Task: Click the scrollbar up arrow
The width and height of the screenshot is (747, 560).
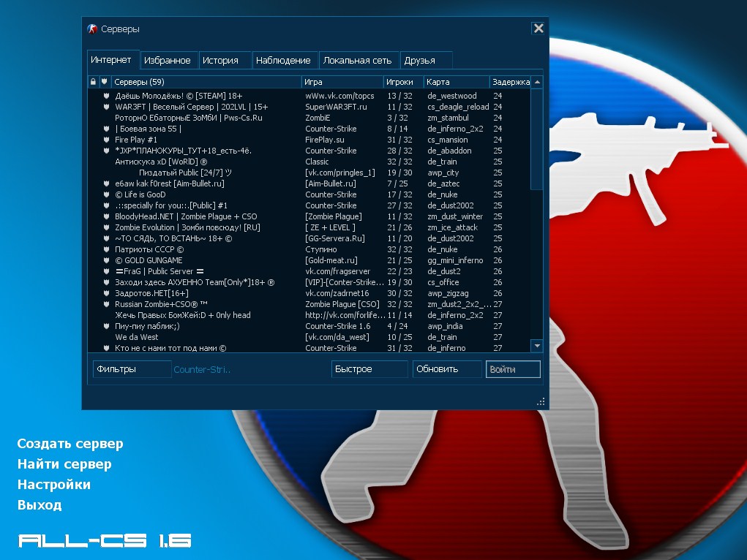Action: pos(537,82)
